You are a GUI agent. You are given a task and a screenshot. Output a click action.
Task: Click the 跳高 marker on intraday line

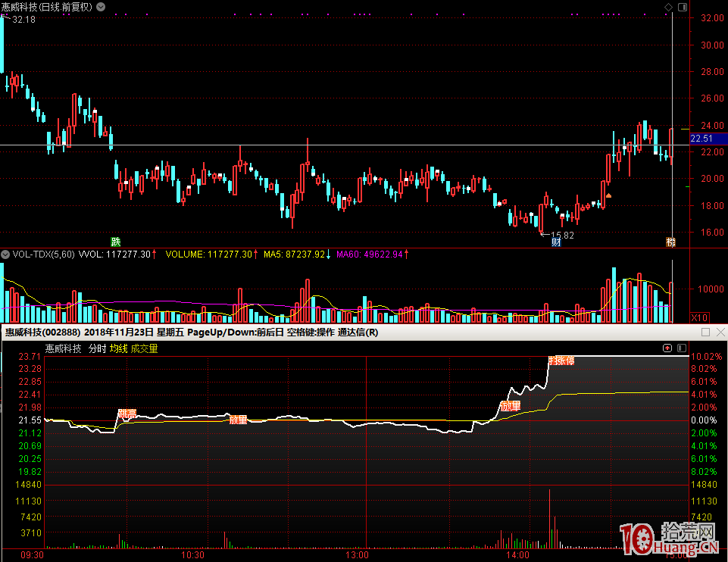pyautogui.click(x=127, y=414)
